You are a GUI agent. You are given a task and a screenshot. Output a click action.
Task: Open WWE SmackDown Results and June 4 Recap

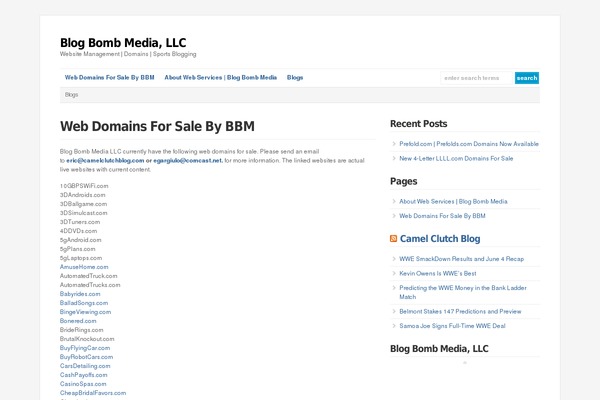tap(461, 259)
